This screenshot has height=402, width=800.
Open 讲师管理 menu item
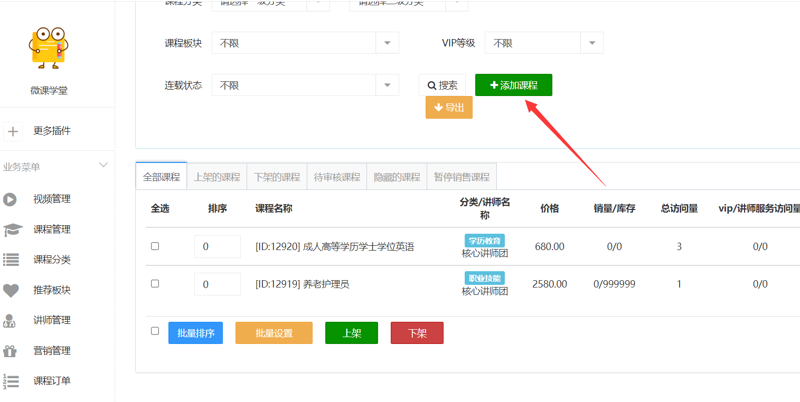(x=52, y=320)
